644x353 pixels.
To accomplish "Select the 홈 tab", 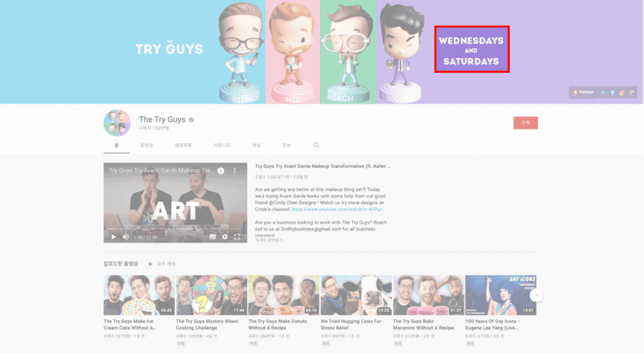I will [116, 145].
